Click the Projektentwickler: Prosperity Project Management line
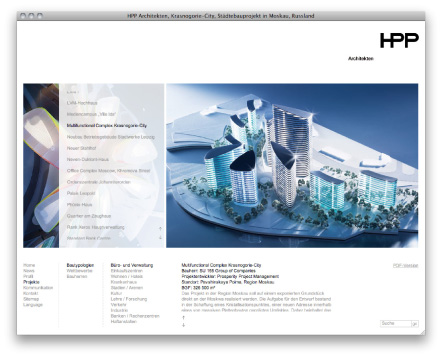Image resolution: width=445 pixels, height=360 pixels. (x=230, y=277)
